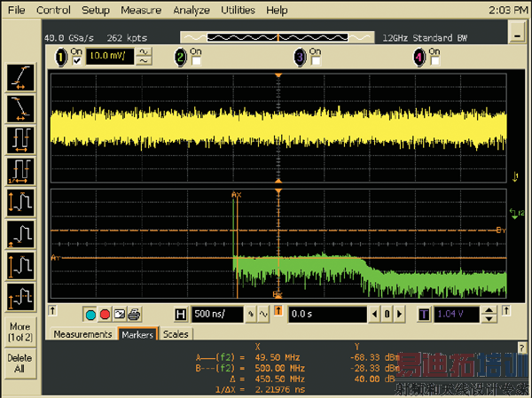Select the fall time measurement icon

[20, 109]
